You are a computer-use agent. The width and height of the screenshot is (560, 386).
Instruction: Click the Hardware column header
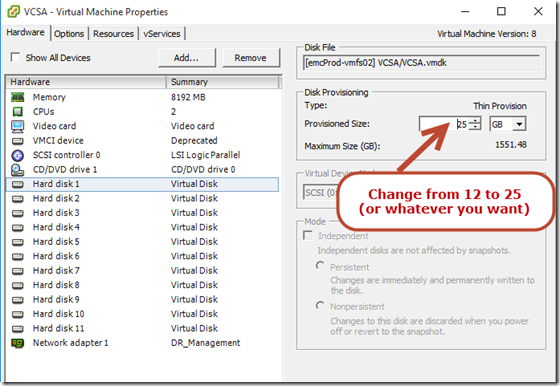(x=86, y=82)
